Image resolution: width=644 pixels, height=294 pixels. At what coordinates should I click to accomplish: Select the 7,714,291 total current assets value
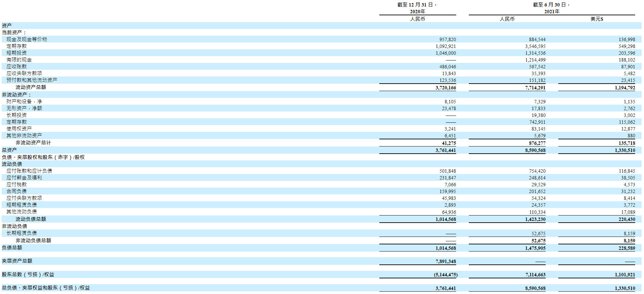(x=535, y=88)
